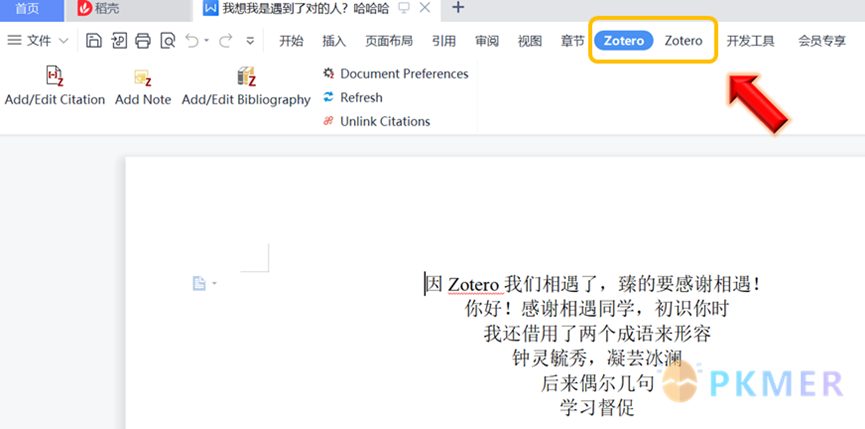Click the line 我还借用了两个成语来形容
The width and height of the screenshot is (865, 429).
(x=597, y=333)
